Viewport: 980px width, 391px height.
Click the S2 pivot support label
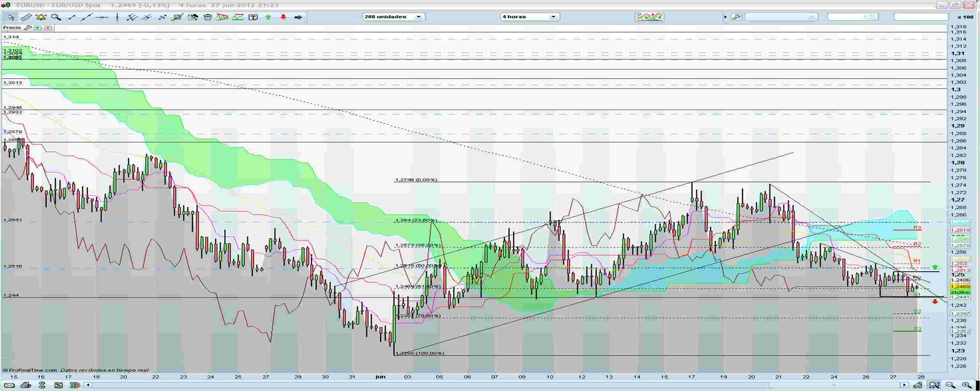[917, 311]
